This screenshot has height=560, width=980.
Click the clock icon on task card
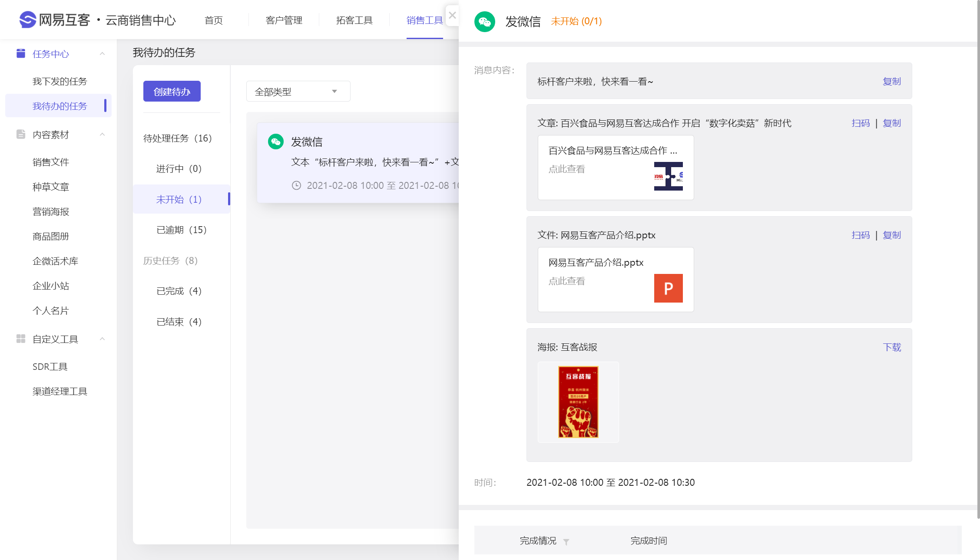click(x=296, y=185)
